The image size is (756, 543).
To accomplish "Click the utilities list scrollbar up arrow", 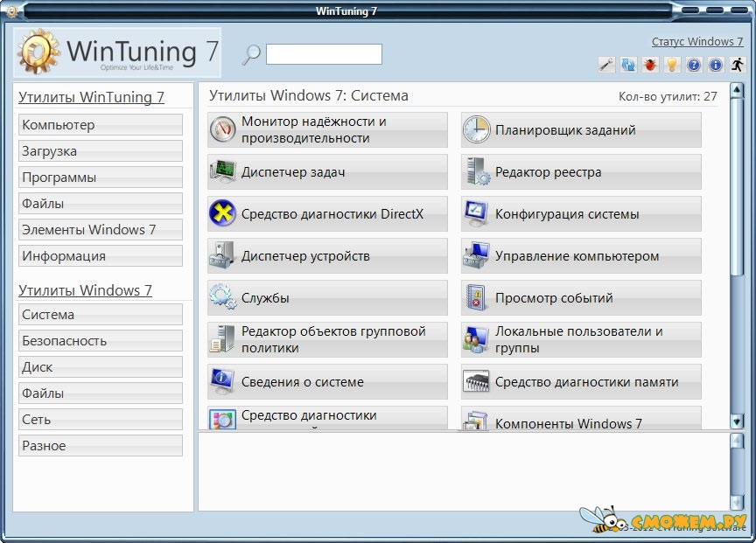I will pyautogui.click(x=736, y=90).
